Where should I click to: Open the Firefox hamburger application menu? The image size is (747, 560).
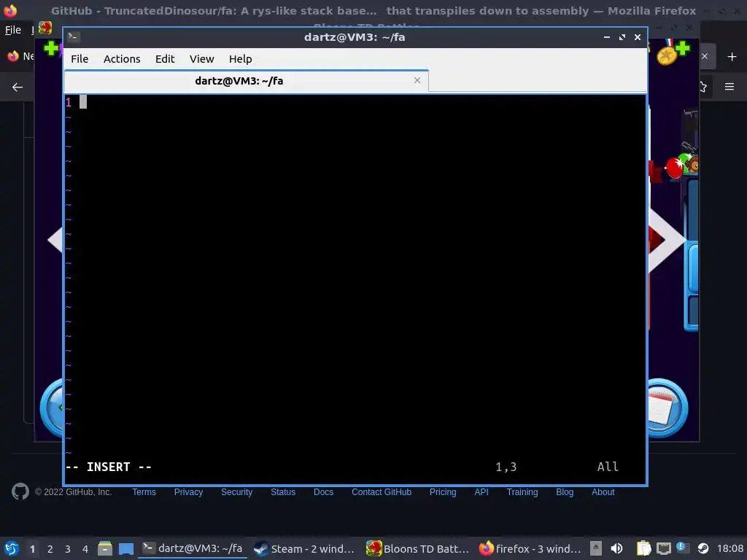point(729,87)
